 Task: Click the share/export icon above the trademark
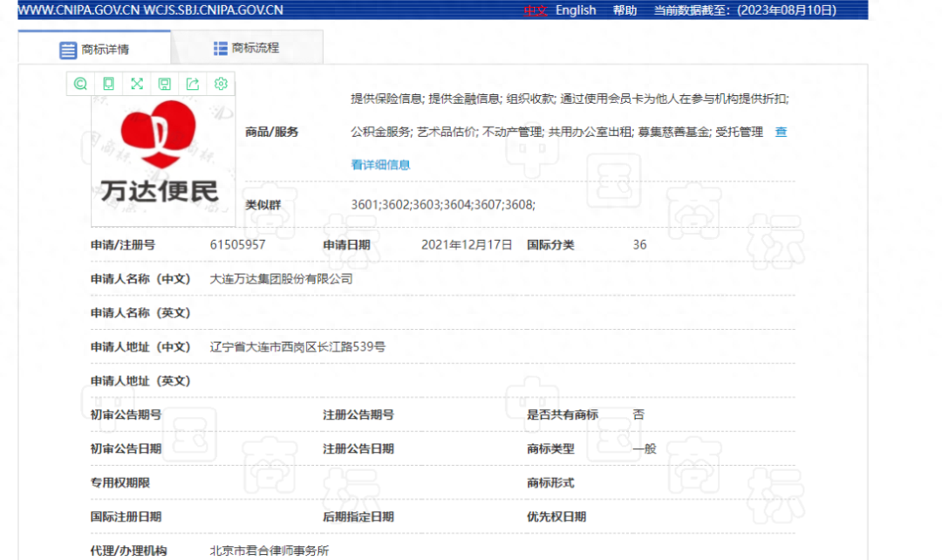[193, 83]
